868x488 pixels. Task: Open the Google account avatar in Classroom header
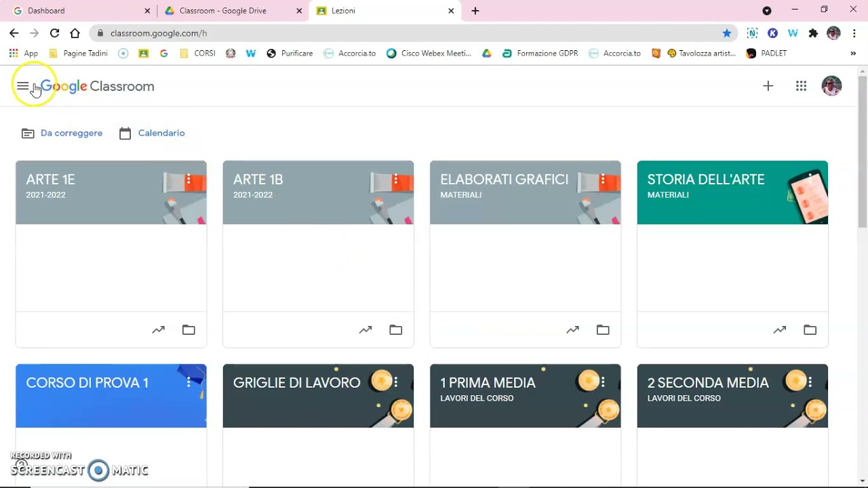coord(831,86)
